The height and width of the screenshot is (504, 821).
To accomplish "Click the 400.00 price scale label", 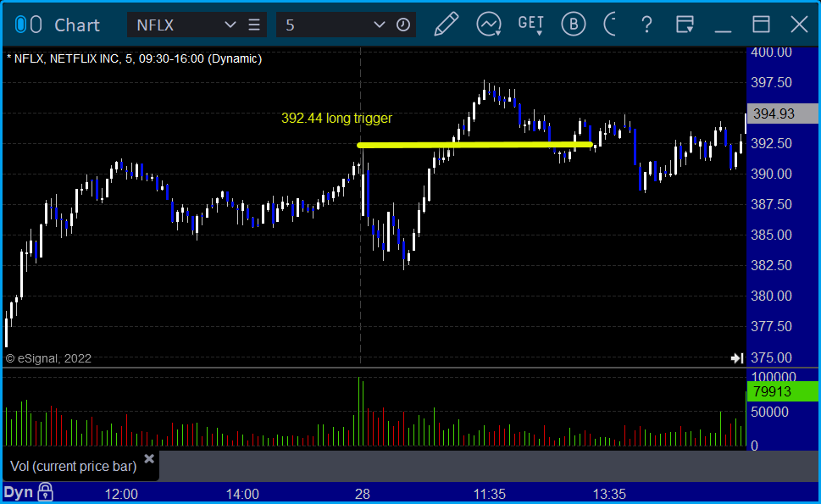I will tap(771, 52).
